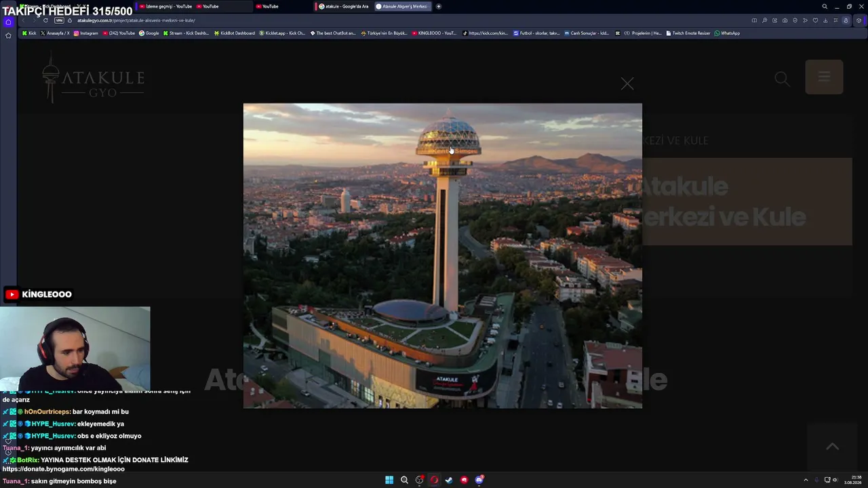This screenshot has width=868, height=488.
Task: Switch to the atakule Google search tab
Action: 344,6
